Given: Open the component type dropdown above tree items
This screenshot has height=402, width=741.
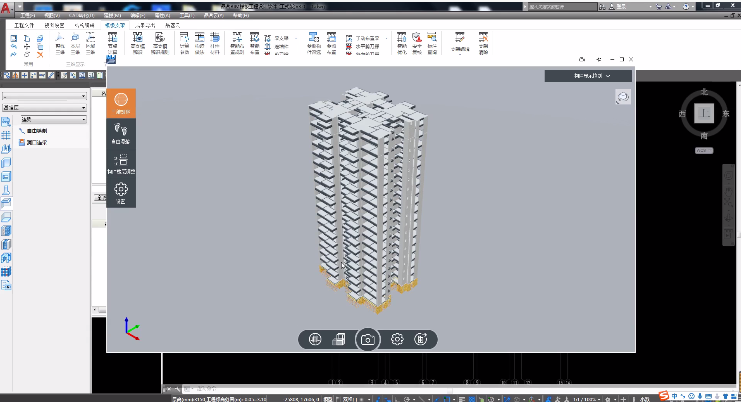Looking at the screenshot, I should (x=53, y=120).
